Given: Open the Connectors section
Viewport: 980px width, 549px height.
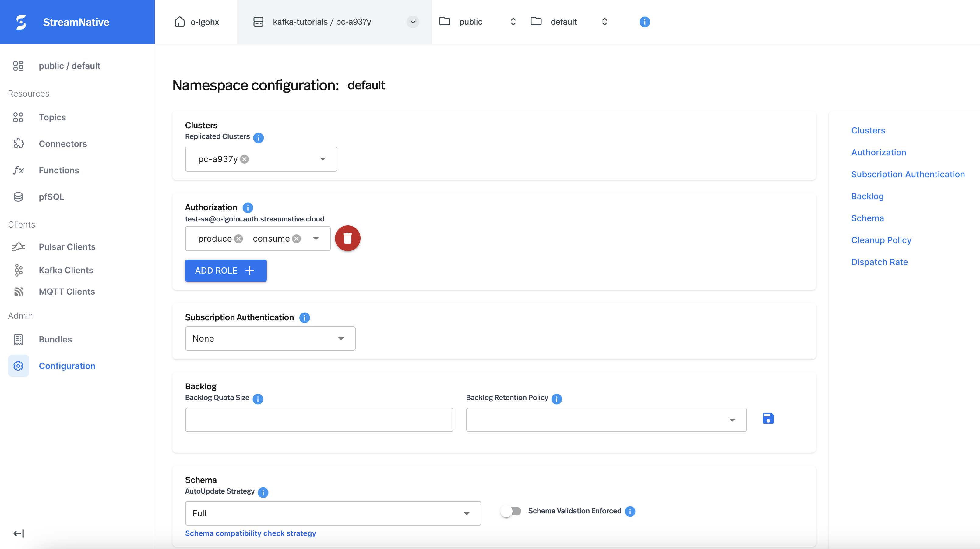Looking at the screenshot, I should (62, 143).
